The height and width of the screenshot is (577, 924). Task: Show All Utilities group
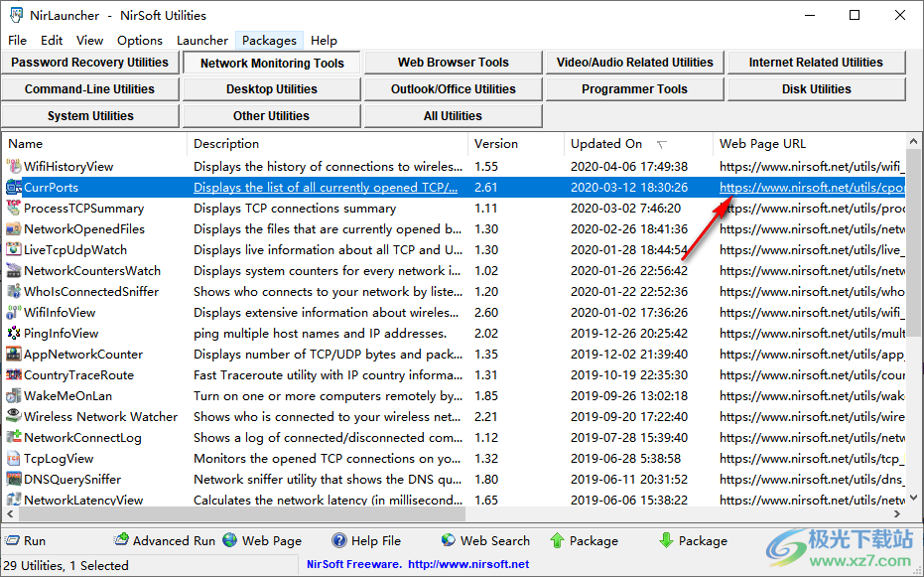pyautogui.click(x=454, y=116)
